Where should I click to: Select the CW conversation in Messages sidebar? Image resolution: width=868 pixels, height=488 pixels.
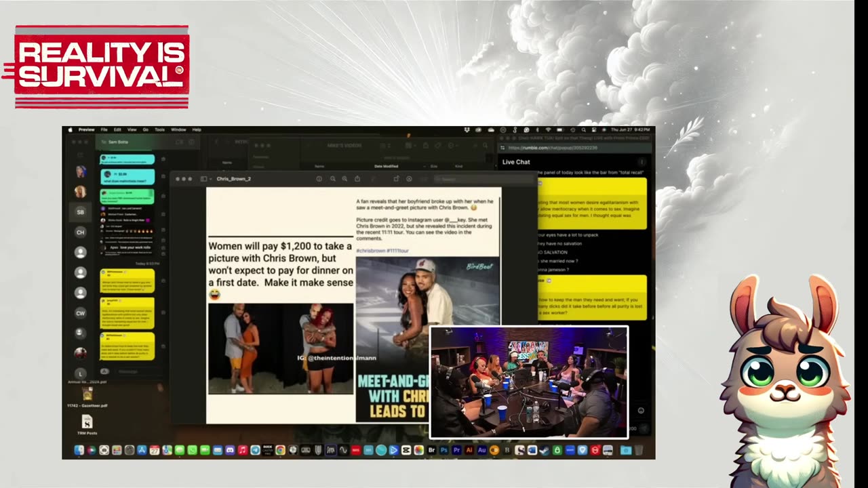tap(80, 313)
